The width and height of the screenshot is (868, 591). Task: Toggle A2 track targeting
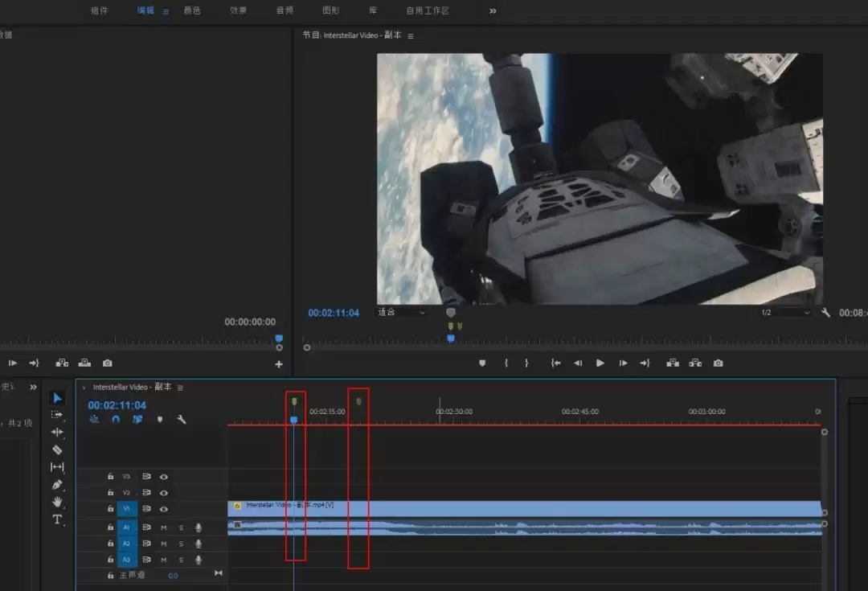[x=127, y=544]
